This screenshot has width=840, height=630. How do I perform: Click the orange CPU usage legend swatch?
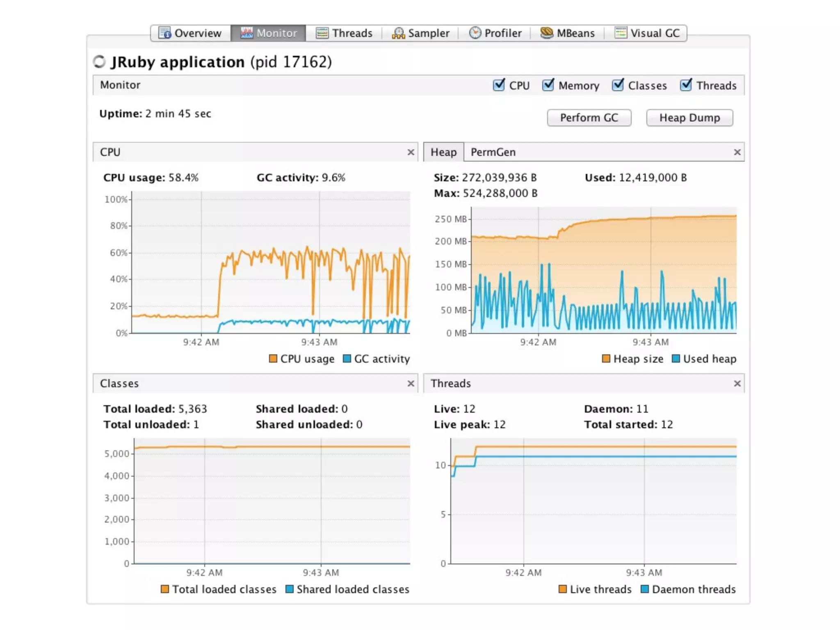pos(273,359)
